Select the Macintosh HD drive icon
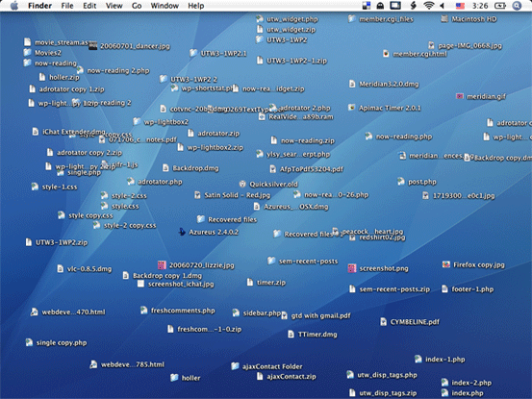 pos(469,19)
